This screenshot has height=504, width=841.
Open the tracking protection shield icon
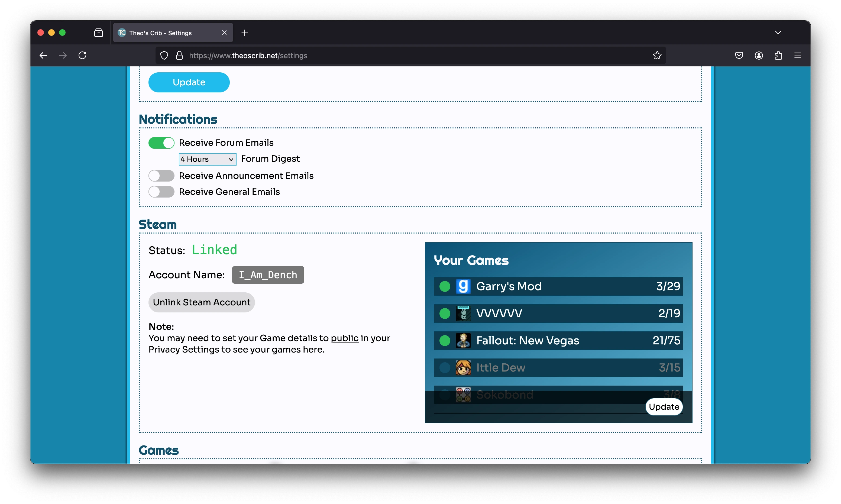[164, 55]
